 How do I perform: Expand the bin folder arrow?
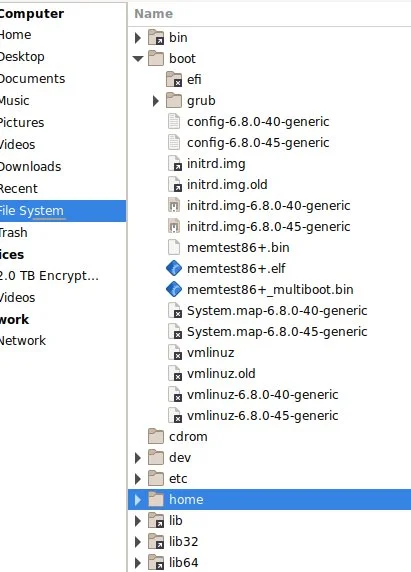point(137,38)
